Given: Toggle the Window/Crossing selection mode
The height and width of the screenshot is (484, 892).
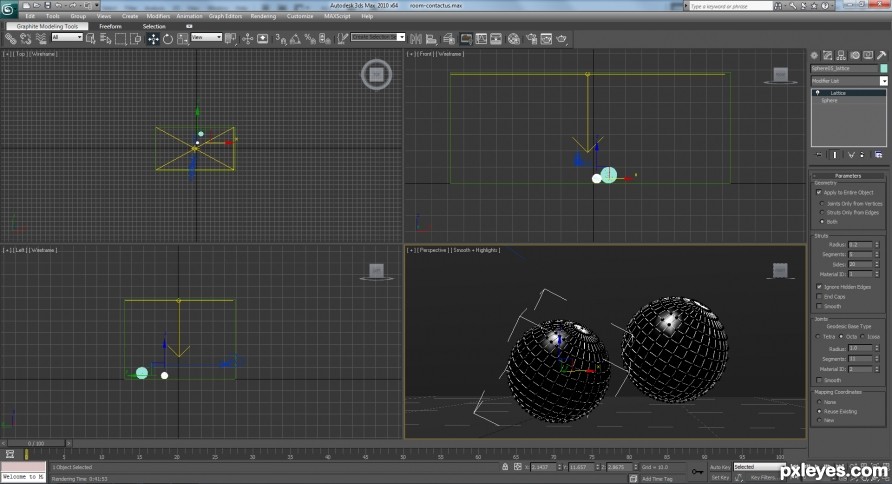Looking at the screenshot, I should (x=135, y=39).
